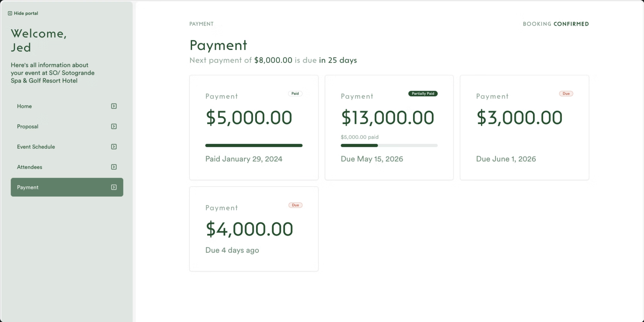
Task: Click the Partially Paid status badge
Action: point(423,93)
